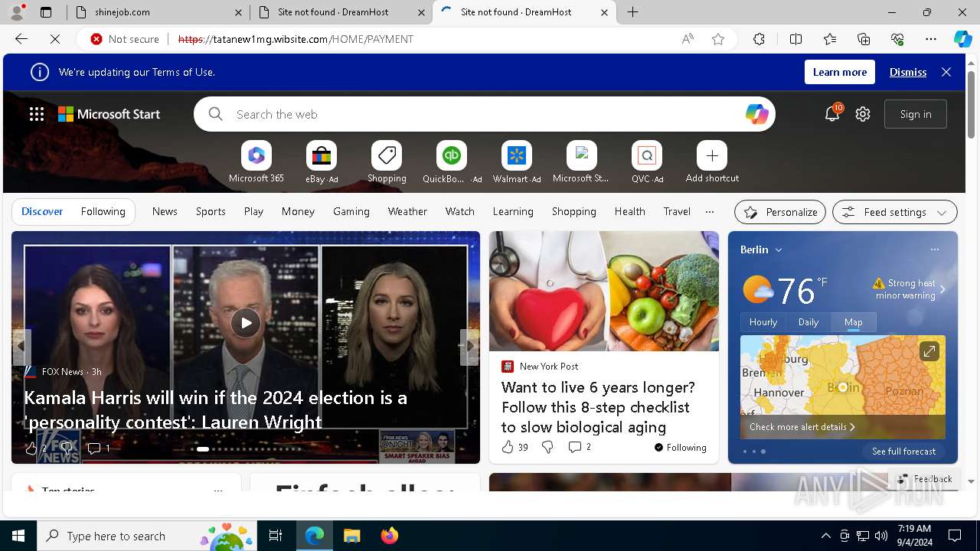Open Task View in taskbar
Screen dimensions: 980x551
[x=276, y=536]
